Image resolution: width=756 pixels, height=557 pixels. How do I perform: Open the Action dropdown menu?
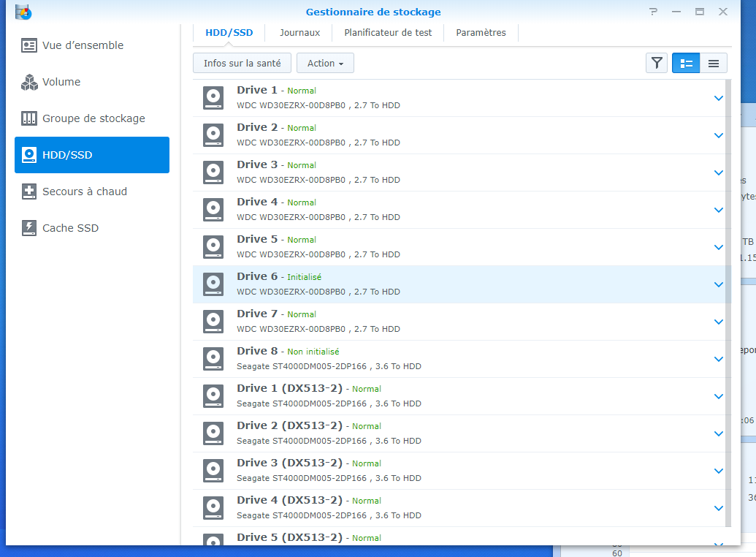pyautogui.click(x=325, y=63)
